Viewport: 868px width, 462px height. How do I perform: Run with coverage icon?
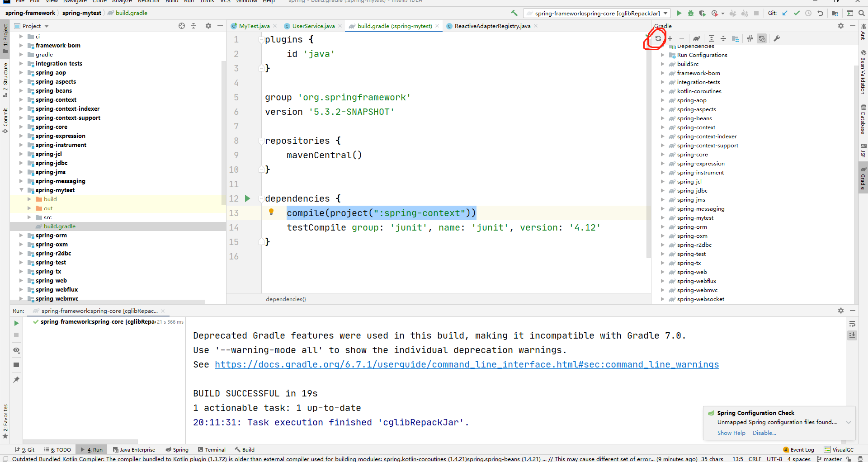(703, 13)
